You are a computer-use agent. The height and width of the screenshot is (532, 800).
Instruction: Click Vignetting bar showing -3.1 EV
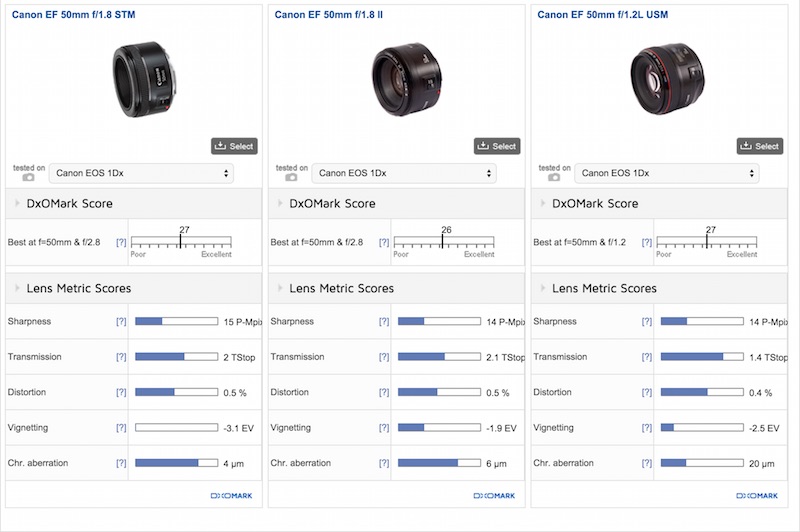[177, 428]
